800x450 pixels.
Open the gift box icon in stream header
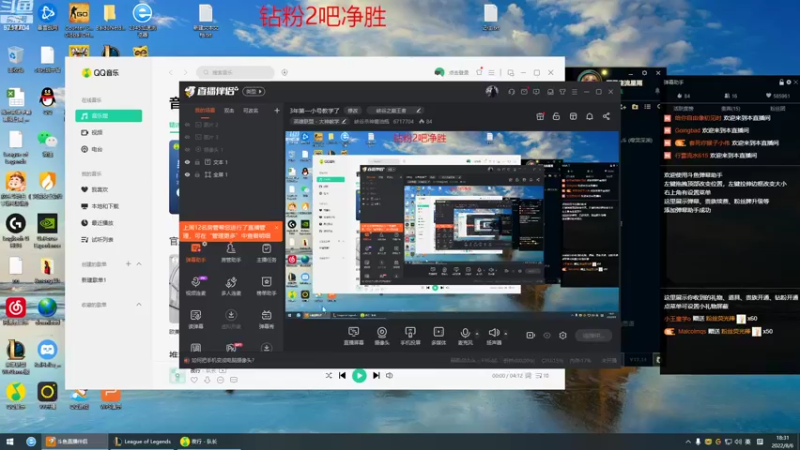[x=540, y=116]
